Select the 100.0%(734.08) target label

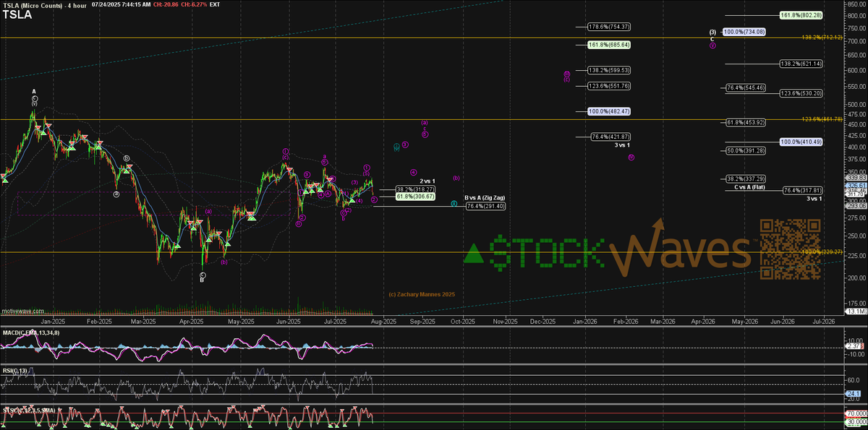744,32
